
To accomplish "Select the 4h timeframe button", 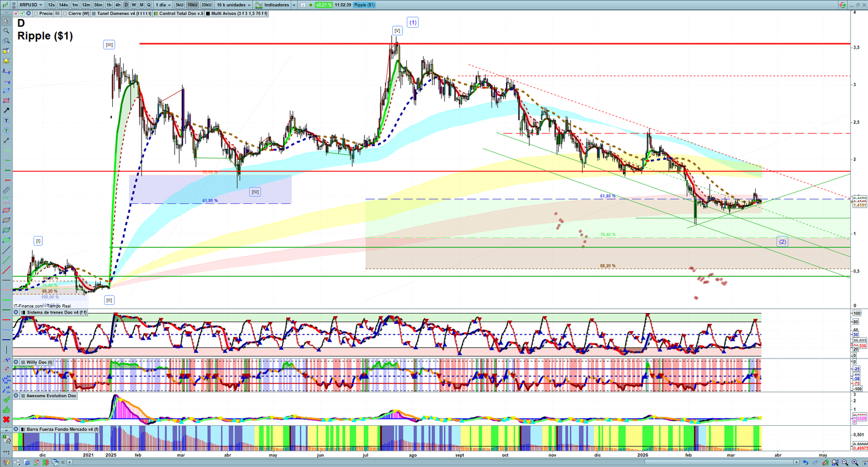I will 118,5.
